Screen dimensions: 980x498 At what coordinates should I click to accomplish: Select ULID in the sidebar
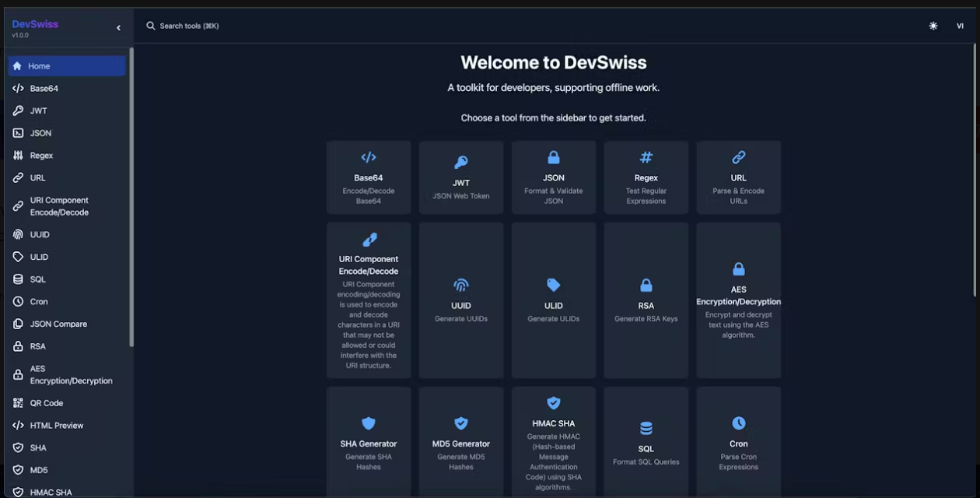click(x=67, y=257)
